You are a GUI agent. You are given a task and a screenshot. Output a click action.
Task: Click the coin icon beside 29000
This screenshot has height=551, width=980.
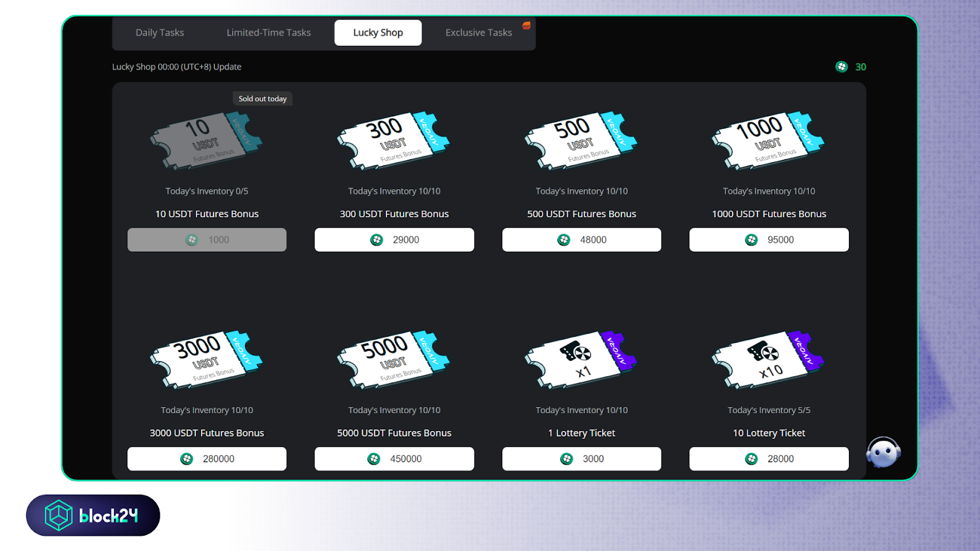pos(377,240)
